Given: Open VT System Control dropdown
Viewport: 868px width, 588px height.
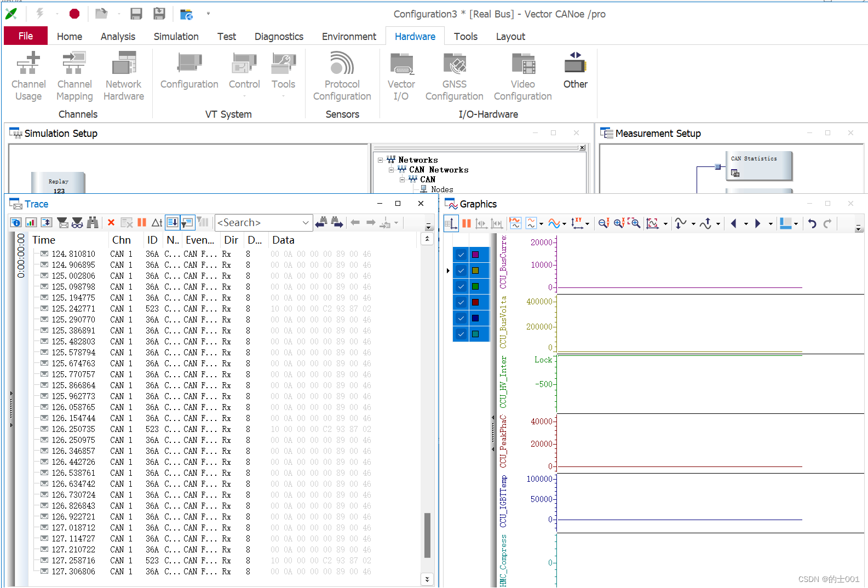Looking at the screenshot, I should click(x=244, y=76).
